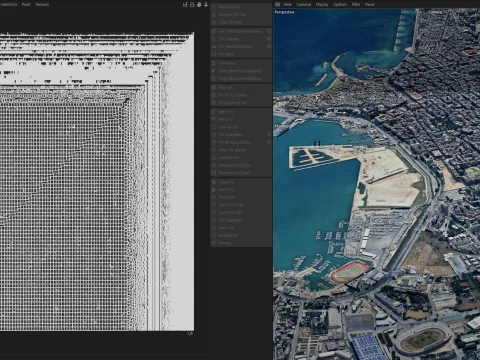Choose the Remove UV Pins command
This screenshot has width=480, height=360.
tap(241, 14)
